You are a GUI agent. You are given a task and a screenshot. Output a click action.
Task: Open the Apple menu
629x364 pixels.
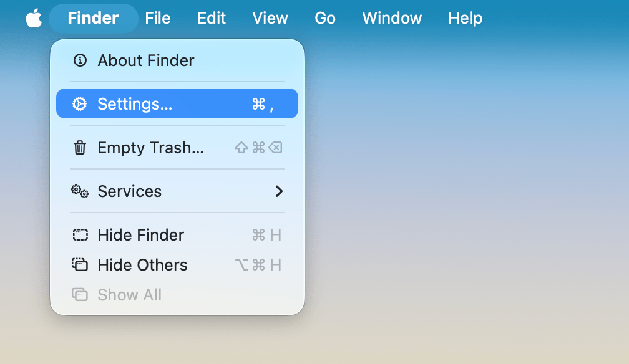coord(34,18)
